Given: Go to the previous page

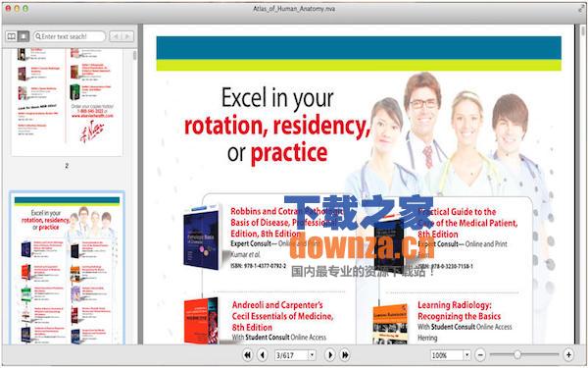Looking at the screenshot, I should (263, 355).
